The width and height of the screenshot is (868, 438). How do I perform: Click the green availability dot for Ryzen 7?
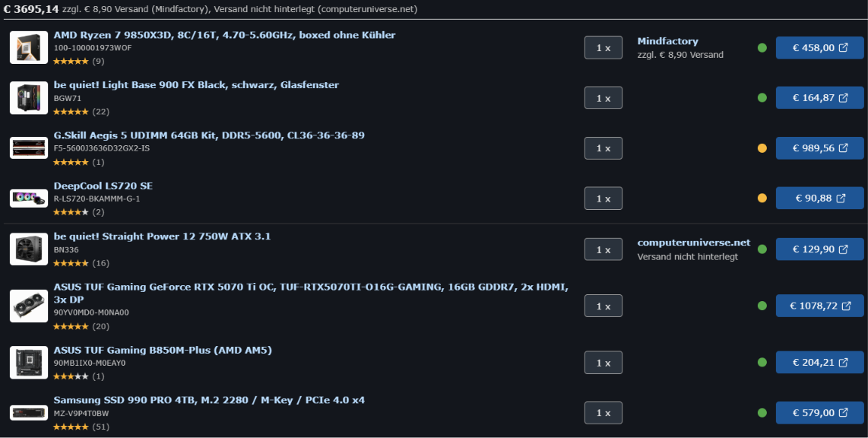[x=762, y=48]
